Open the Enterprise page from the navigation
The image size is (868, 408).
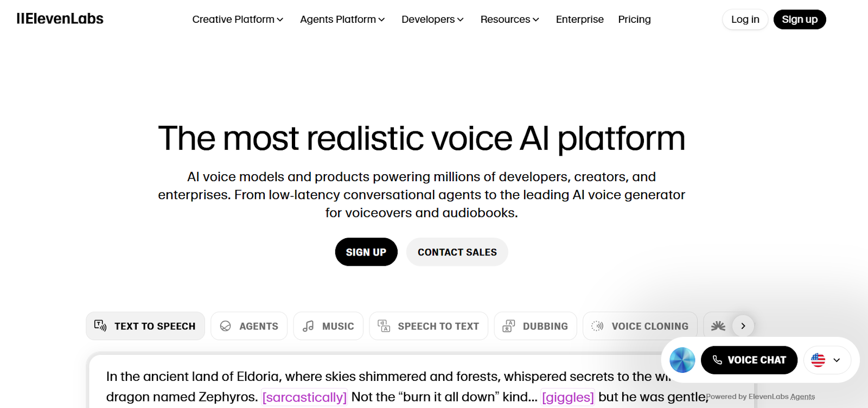point(579,19)
